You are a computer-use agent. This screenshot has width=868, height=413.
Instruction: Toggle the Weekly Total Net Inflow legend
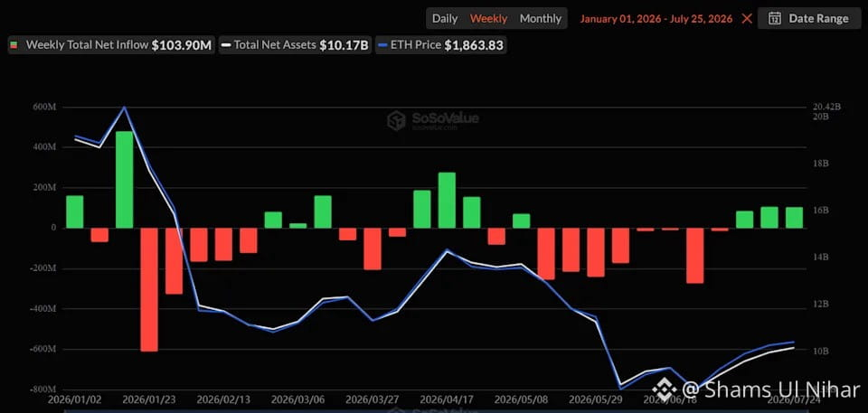click(x=111, y=45)
